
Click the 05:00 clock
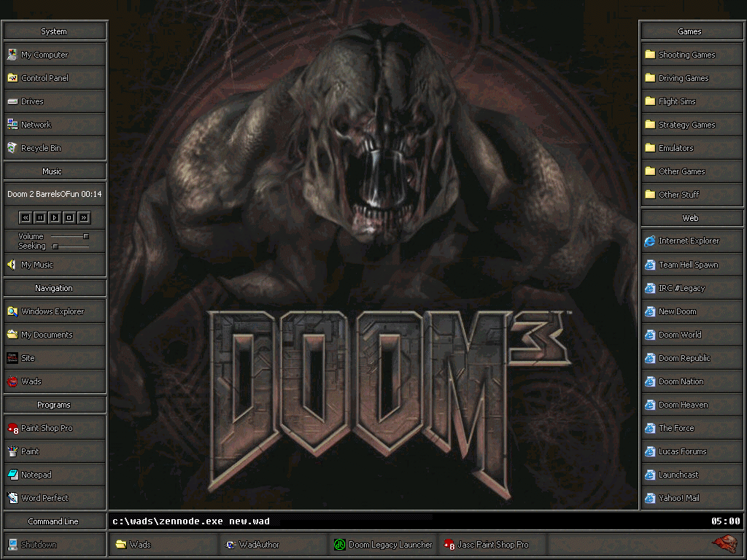coord(726,521)
